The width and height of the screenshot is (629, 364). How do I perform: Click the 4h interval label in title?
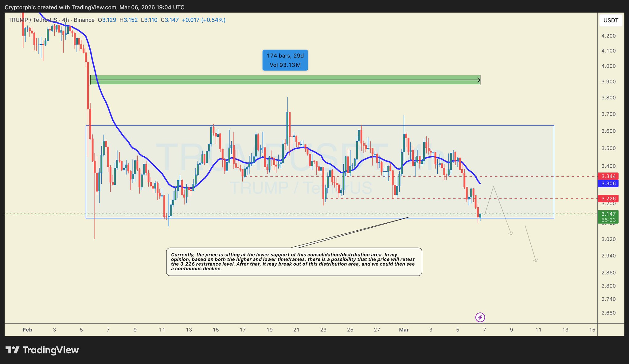point(65,20)
